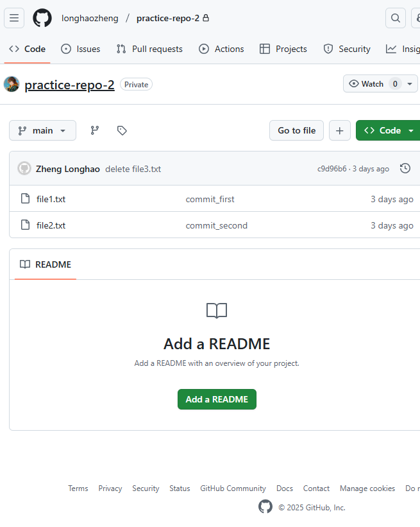Switch to the Issues tab

pyautogui.click(x=81, y=49)
